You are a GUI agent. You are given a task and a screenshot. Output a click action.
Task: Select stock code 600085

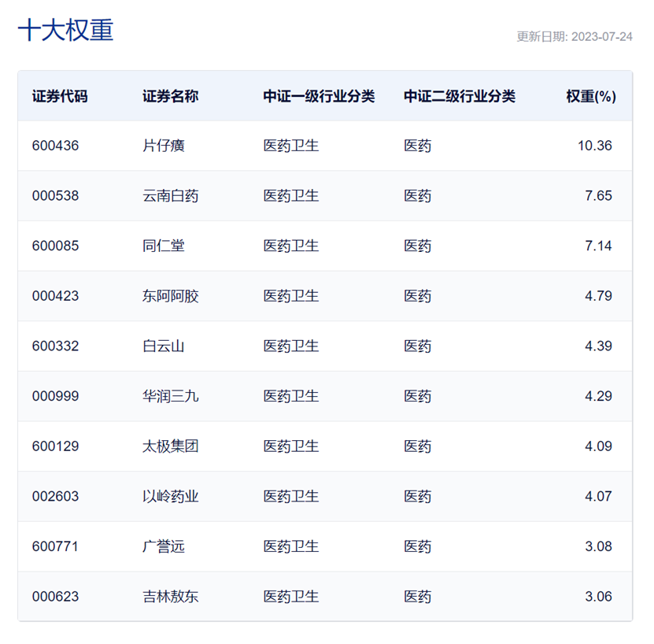tap(55, 246)
